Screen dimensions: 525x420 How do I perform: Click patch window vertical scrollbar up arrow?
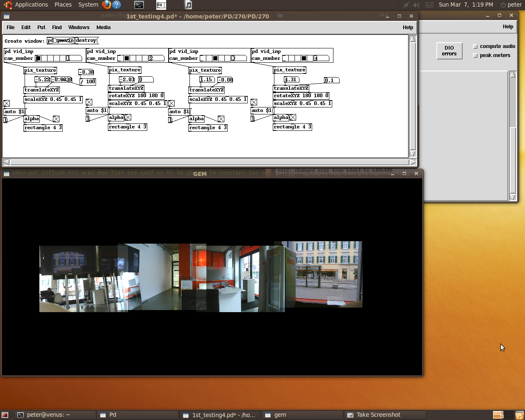click(413, 39)
